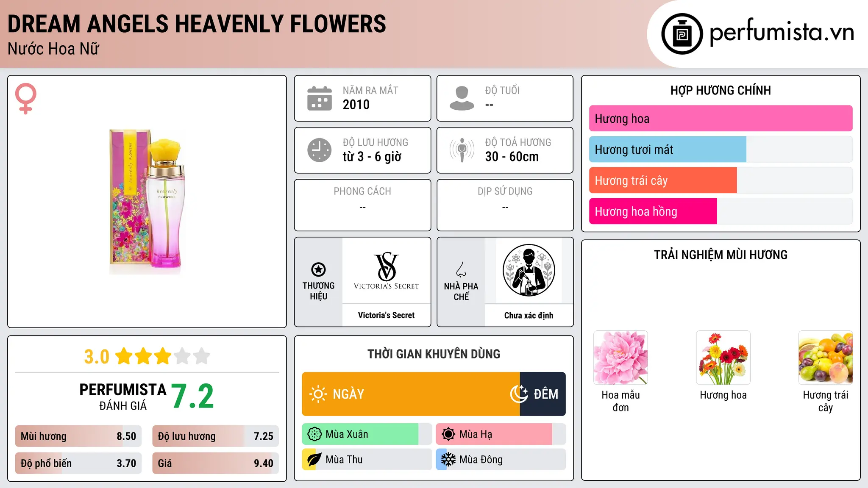
Task: Click the Độ phổ biến 3.70 score bar
Action: [x=78, y=463]
